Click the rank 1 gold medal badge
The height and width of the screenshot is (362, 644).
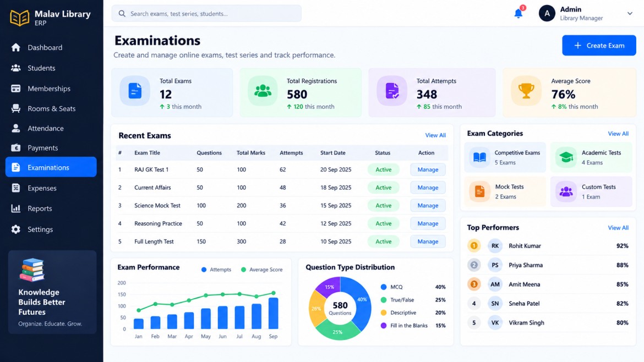(474, 246)
